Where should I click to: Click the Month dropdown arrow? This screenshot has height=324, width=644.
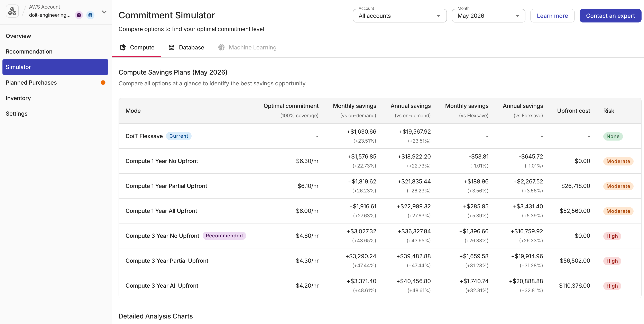pyautogui.click(x=517, y=16)
